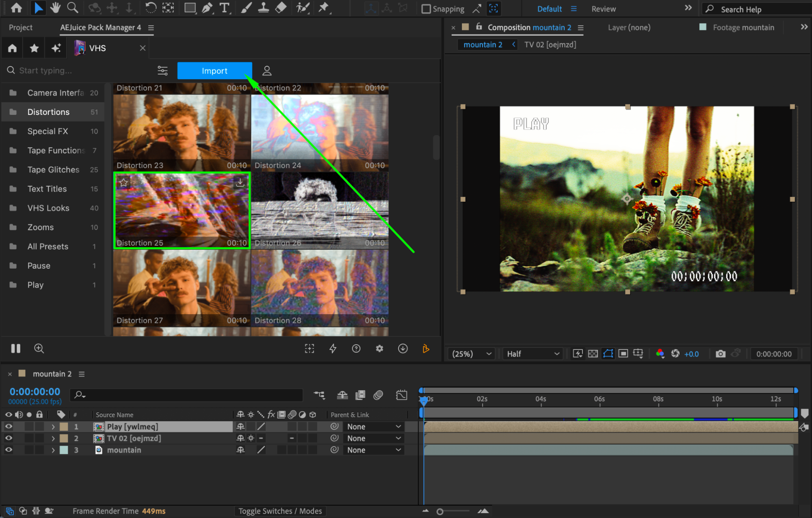This screenshot has width=812, height=518.
Task: Open the VHS Looks category folder
Action: click(x=53, y=208)
